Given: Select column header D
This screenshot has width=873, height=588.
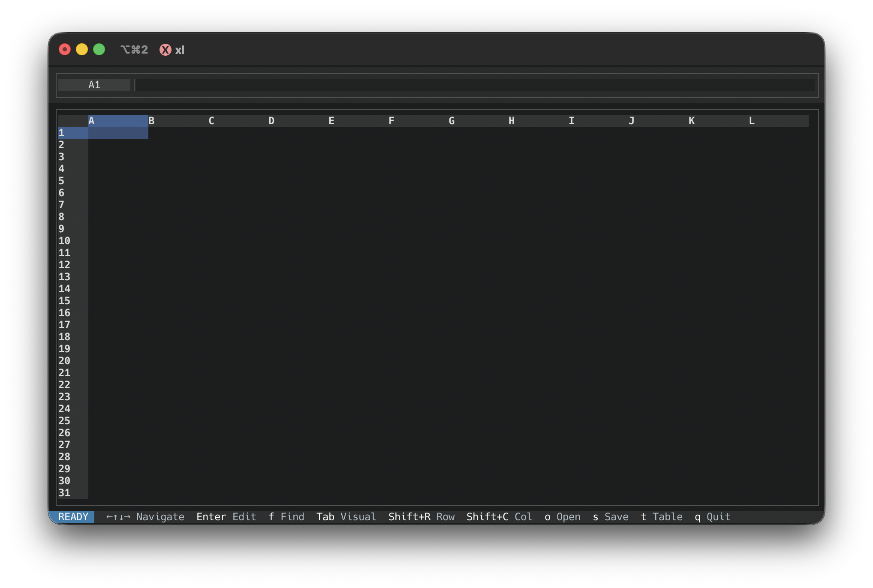Looking at the screenshot, I should coord(298,121).
